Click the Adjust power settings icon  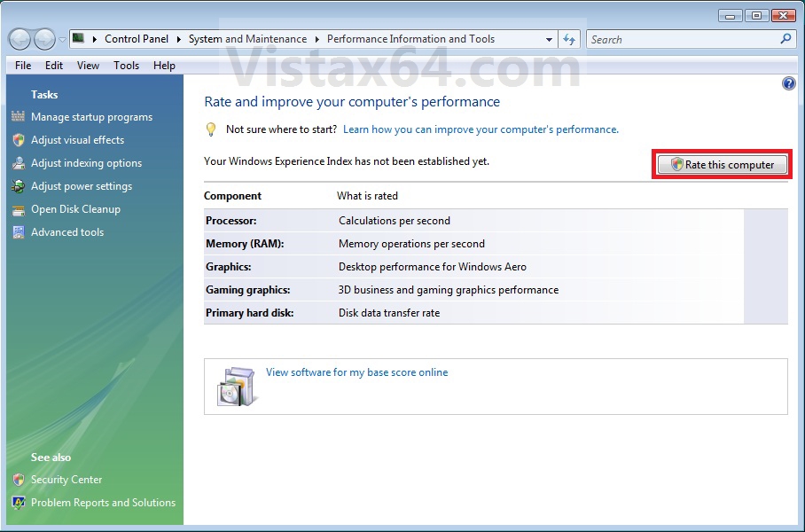coord(19,186)
